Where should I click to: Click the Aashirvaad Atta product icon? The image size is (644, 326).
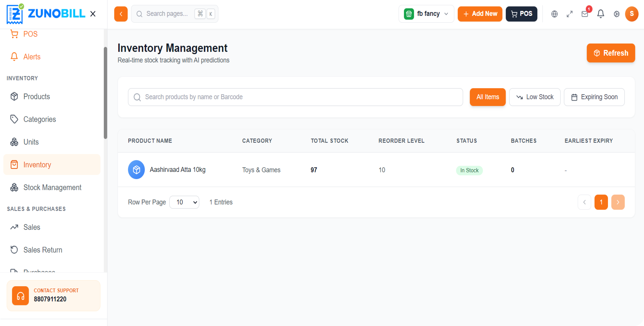(136, 170)
